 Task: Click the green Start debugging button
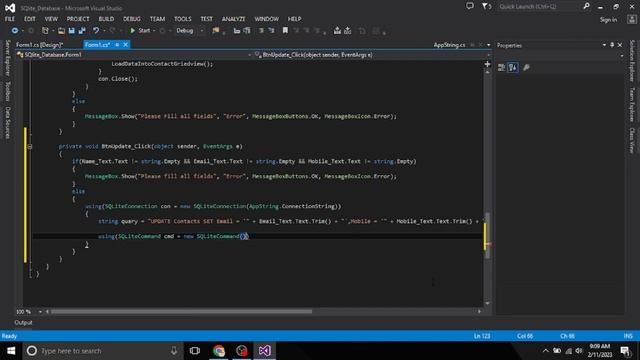point(140,31)
